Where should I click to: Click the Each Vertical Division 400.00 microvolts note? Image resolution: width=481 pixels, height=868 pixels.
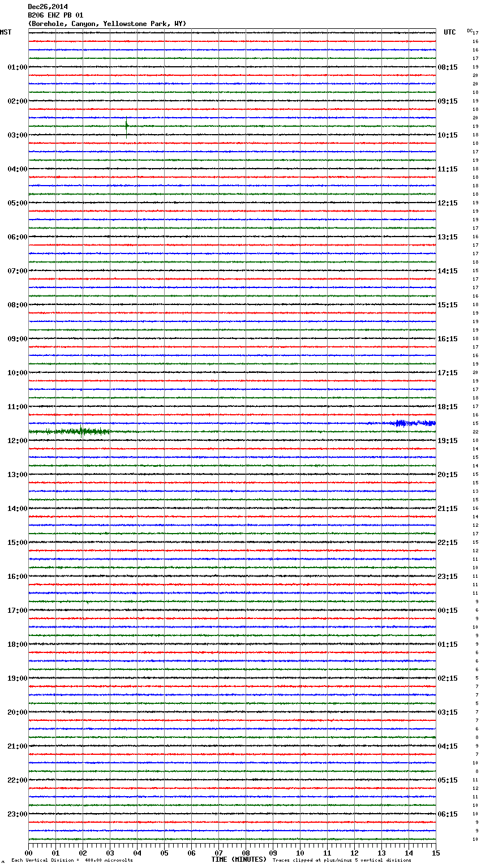click(x=72, y=860)
